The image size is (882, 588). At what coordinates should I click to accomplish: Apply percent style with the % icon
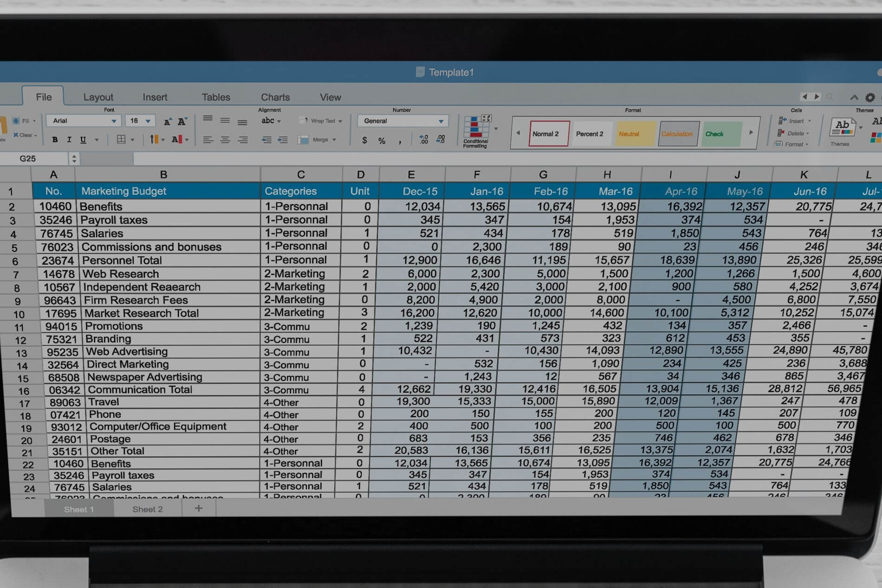[382, 141]
